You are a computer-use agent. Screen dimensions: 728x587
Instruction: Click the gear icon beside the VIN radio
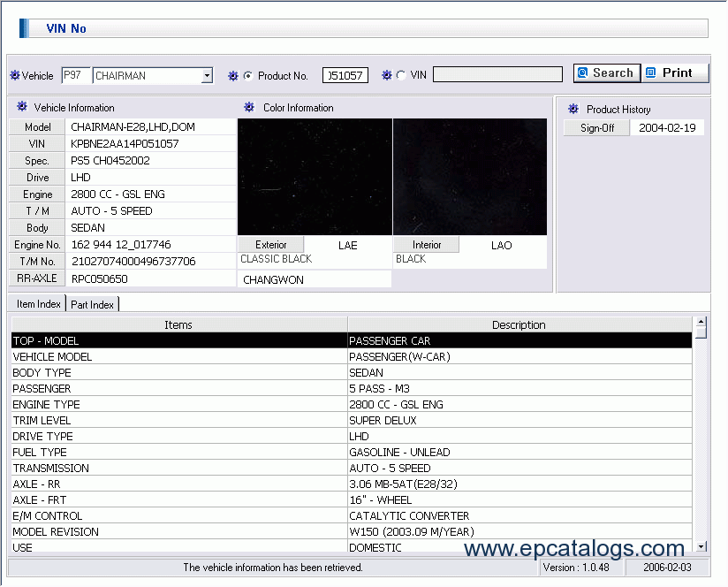point(387,75)
